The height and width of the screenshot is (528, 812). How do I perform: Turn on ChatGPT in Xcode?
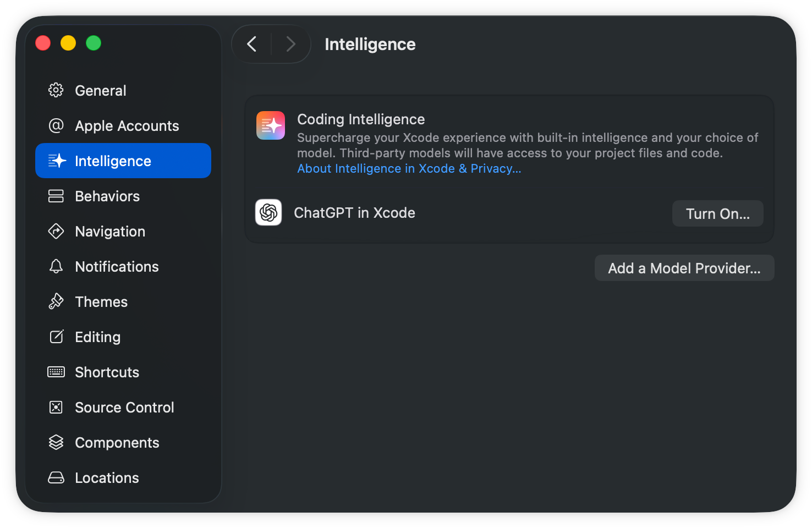tap(717, 213)
